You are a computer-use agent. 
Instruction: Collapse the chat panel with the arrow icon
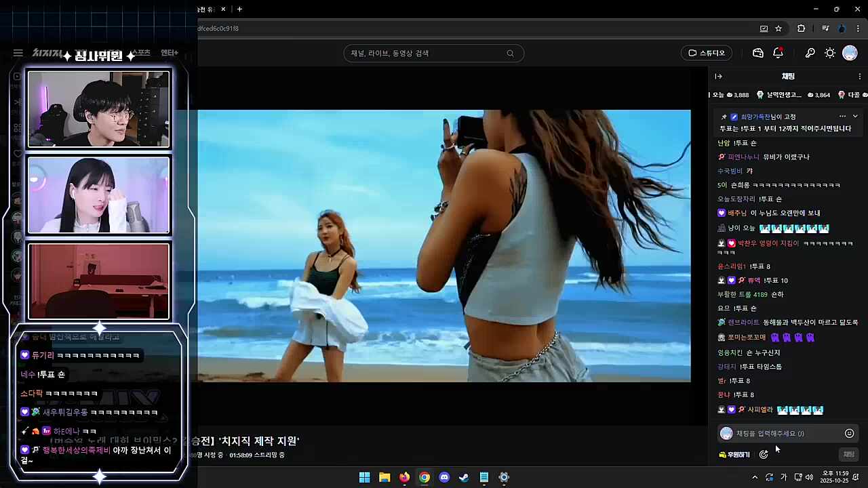click(x=718, y=76)
